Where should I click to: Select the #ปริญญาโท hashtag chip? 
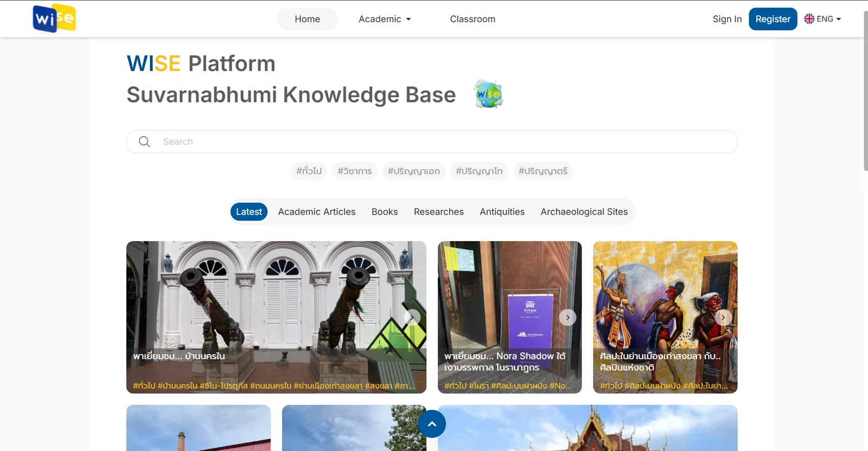tap(479, 171)
